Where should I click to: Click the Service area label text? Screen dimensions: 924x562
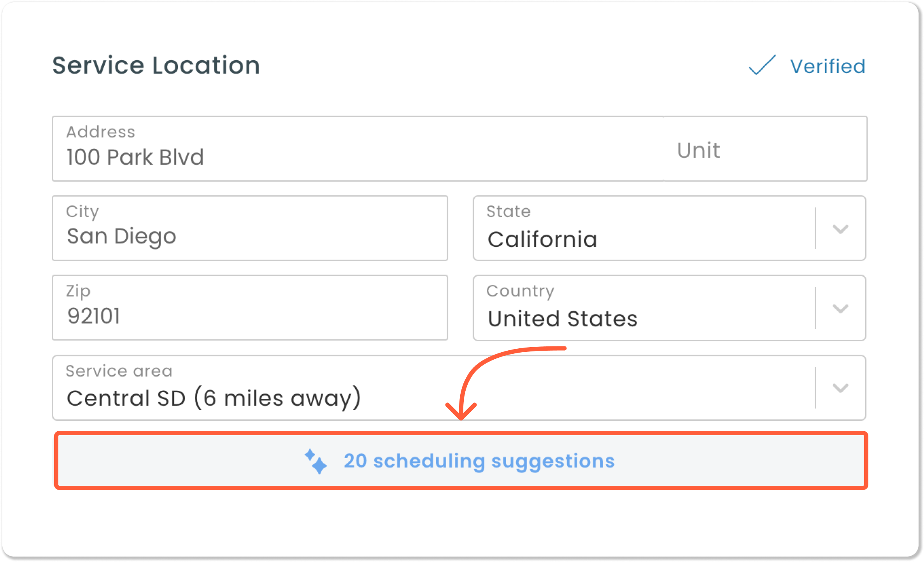click(x=119, y=371)
